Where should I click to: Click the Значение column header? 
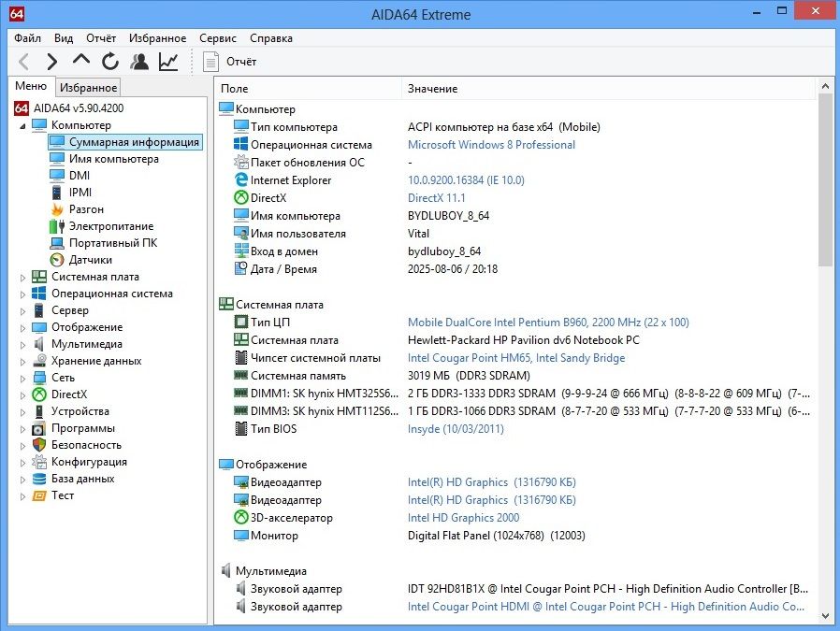(609, 88)
